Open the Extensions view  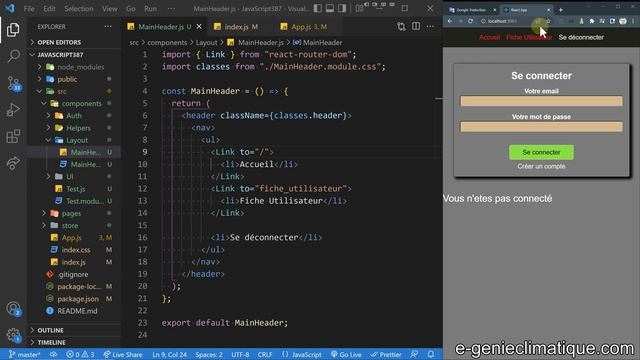coord(13,136)
